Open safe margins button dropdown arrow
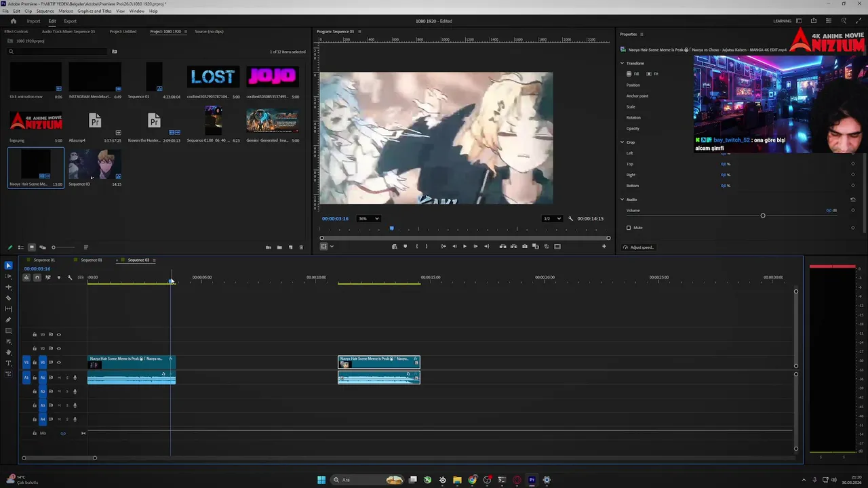Viewport: 868px width, 488px height. 332,246
